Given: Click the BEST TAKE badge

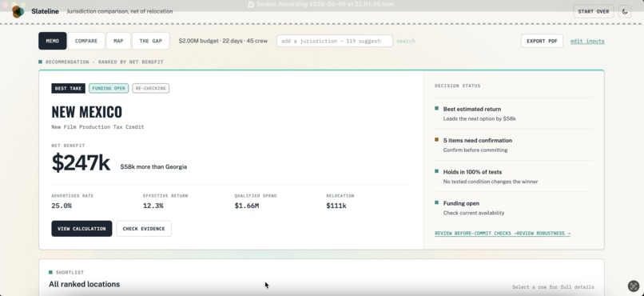Looking at the screenshot, I should point(68,88).
